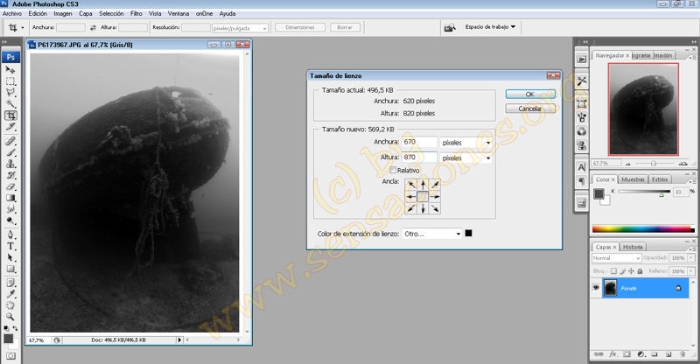Expand the Espacio de trabajo menu
700x364 pixels.
click(x=490, y=27)
